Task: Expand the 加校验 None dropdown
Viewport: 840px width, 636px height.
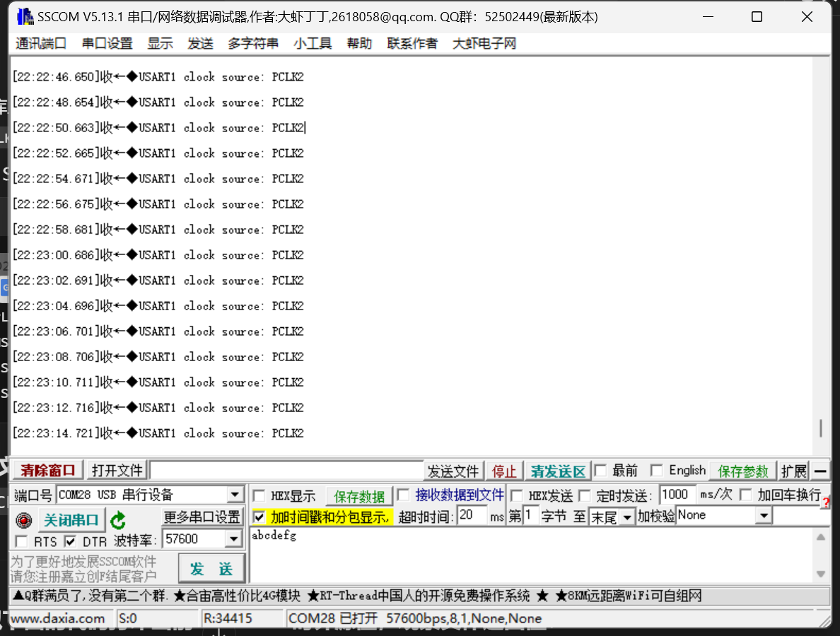Action: pos(764,516)
